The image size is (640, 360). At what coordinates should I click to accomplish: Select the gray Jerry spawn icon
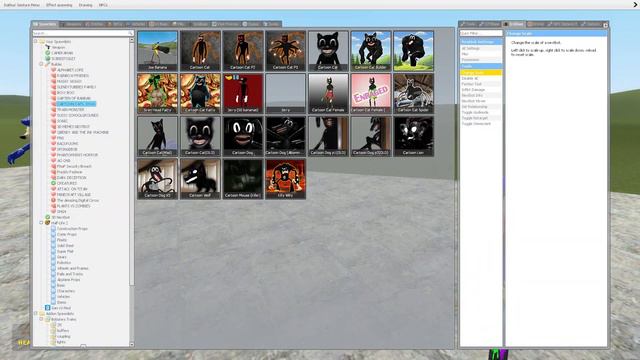[286, 93]
